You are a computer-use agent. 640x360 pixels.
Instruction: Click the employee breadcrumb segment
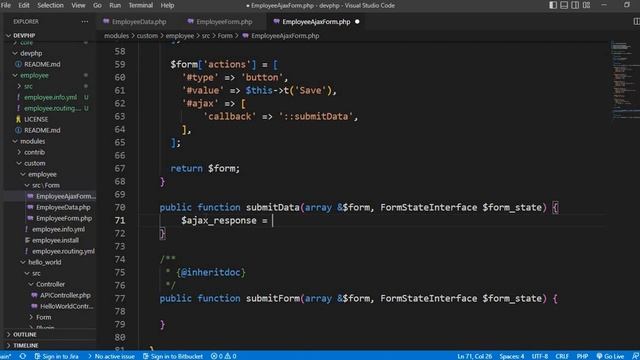point(180,36)
